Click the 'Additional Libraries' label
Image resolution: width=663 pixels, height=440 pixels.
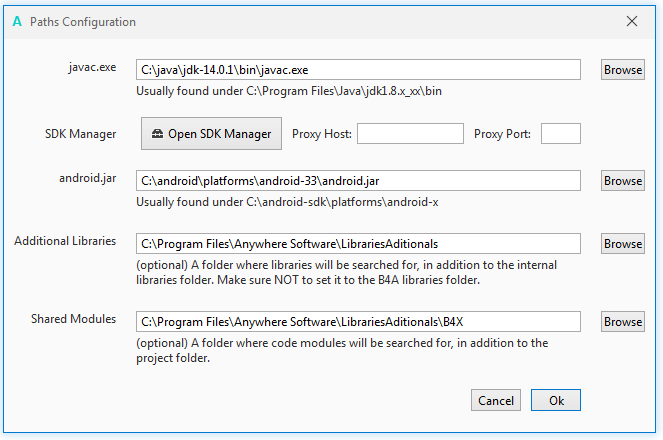[x=65, y=241]
